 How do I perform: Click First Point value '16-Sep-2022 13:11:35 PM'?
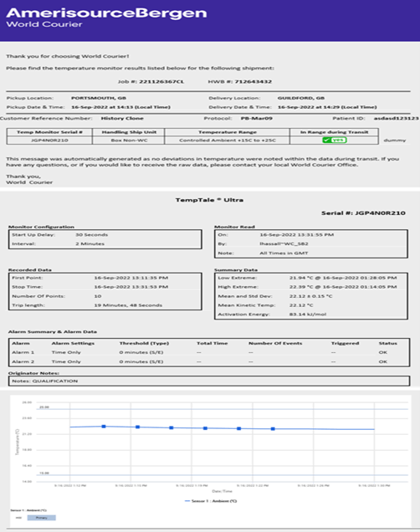coord(131,278)
